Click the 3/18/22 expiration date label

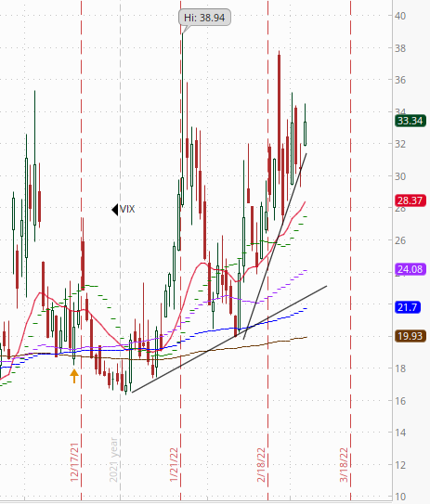point(344,464)
